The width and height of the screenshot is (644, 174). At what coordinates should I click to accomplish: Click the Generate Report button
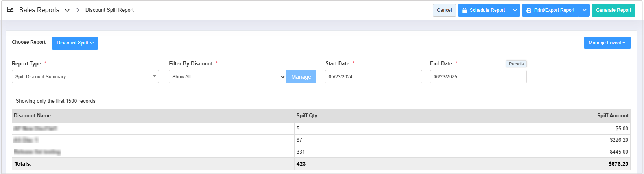click(613, 10)
